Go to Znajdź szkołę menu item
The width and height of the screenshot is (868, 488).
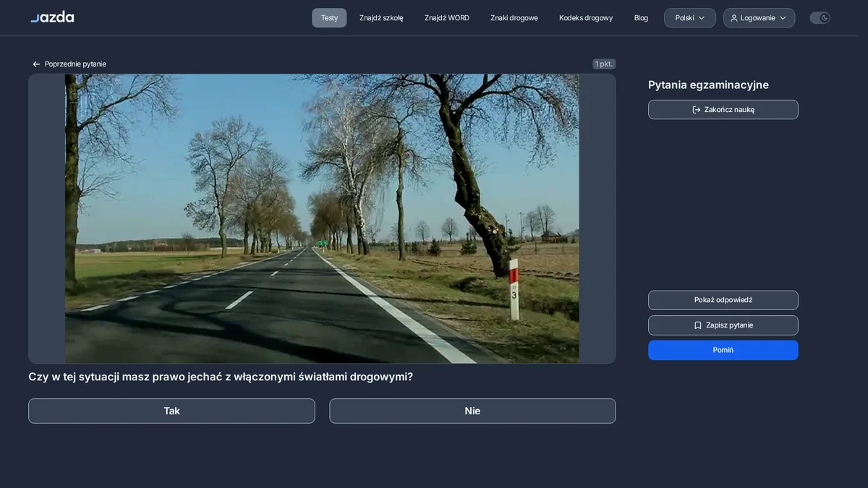pos(381,18)
